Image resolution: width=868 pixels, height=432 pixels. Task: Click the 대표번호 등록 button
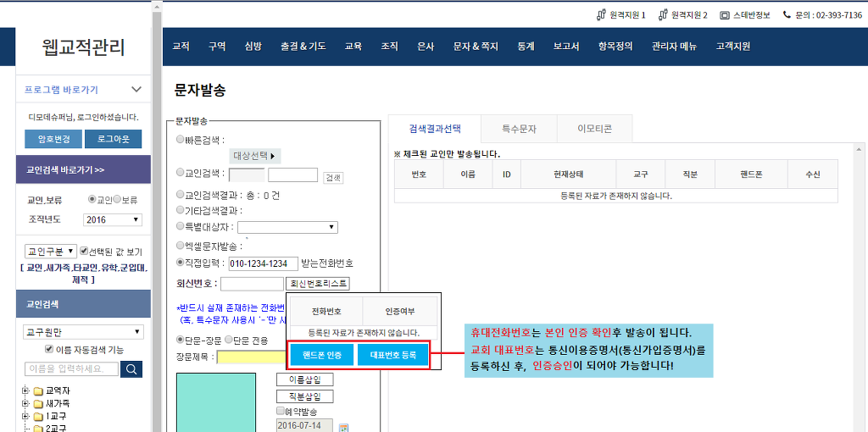click(x=392, y=355)
